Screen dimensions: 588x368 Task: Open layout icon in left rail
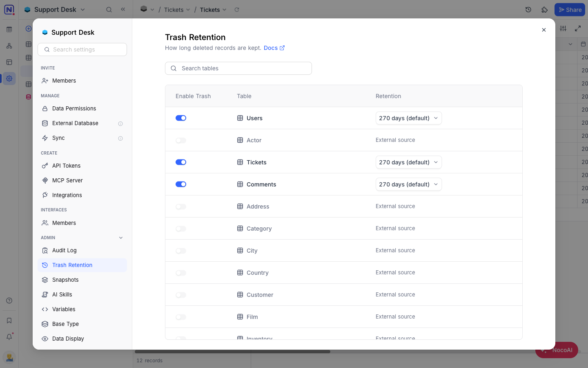(x=9, y=62)
